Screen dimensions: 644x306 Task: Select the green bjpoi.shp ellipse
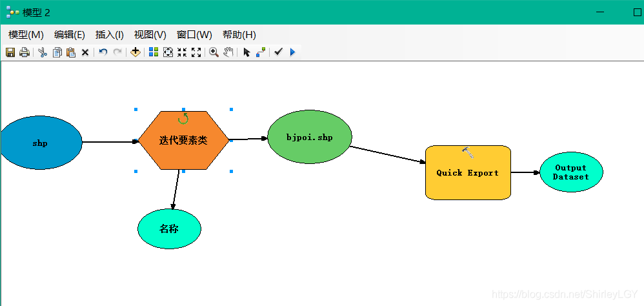(310, 138)
